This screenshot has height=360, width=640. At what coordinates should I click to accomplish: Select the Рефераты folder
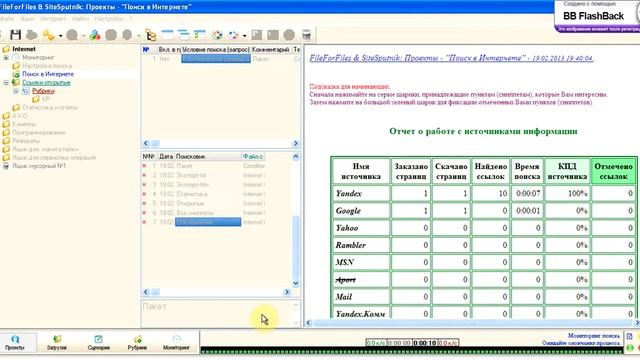[26, 141]
